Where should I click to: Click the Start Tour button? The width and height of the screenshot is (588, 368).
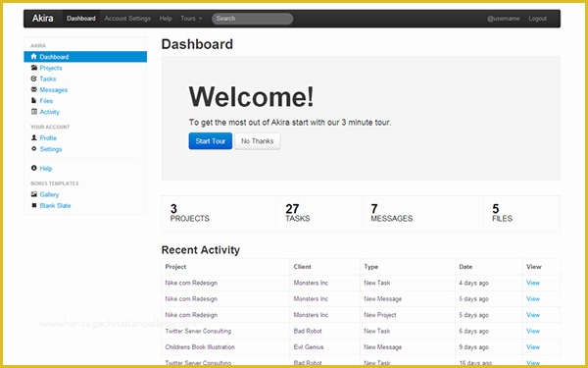tap(211, 141)
